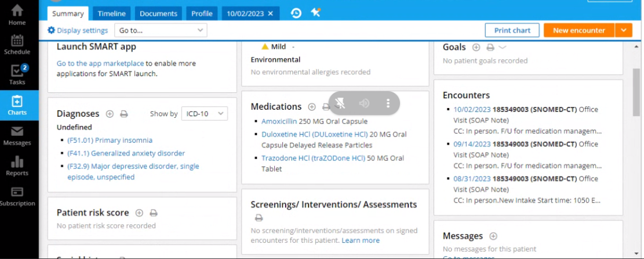Close the 10/02/2023 encounter tab

[270, 13]
